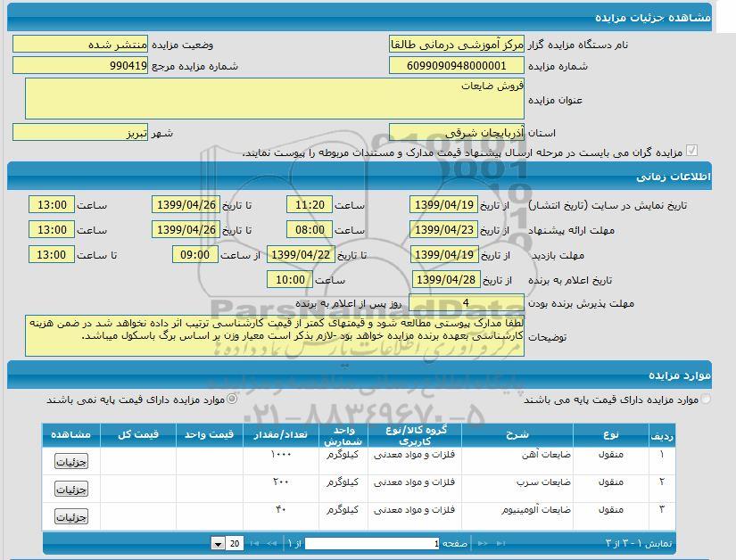This screenshot has height=560, width=736.
Task: Toggle the attach-documents requirement checkbox
Action: [691, 151]
